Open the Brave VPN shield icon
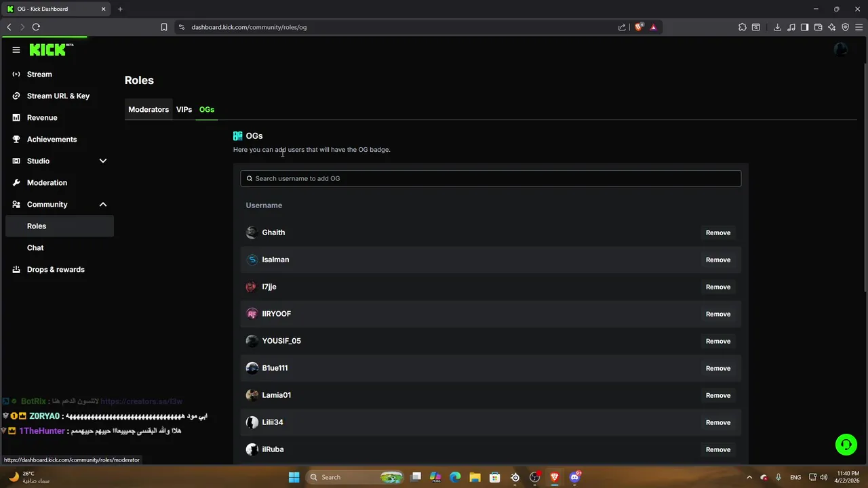Image resolution: width=868 pixels, height=488 pixels. pyautogui.click(x=846, y=27)
